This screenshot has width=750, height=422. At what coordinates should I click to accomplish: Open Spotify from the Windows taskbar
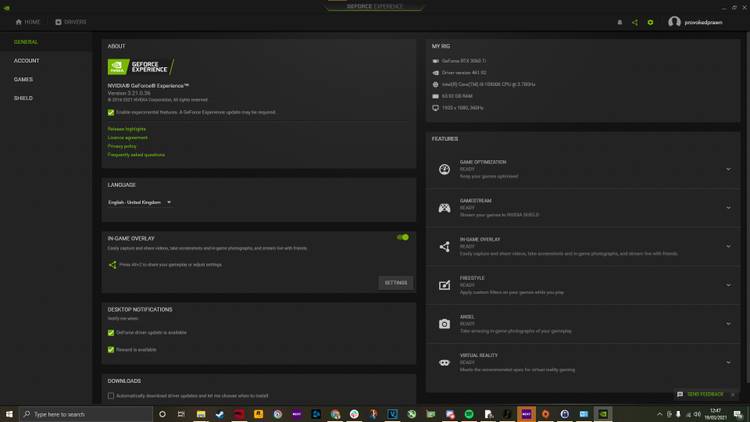[469, 414]
